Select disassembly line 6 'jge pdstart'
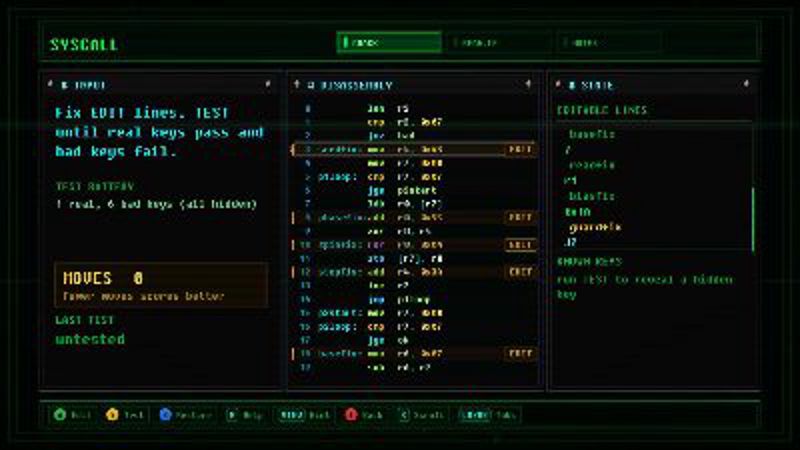800x450 pixels. point(414,190)
